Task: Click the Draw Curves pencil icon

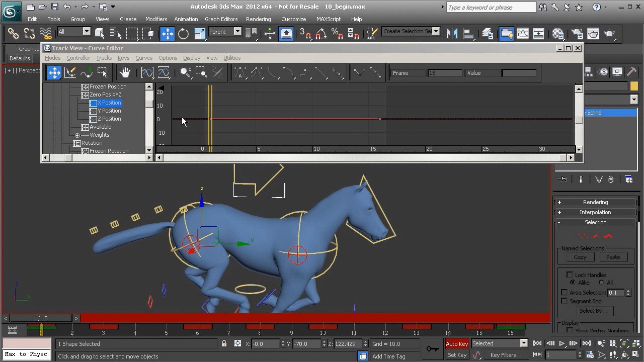Action: (x=70, y=73)
